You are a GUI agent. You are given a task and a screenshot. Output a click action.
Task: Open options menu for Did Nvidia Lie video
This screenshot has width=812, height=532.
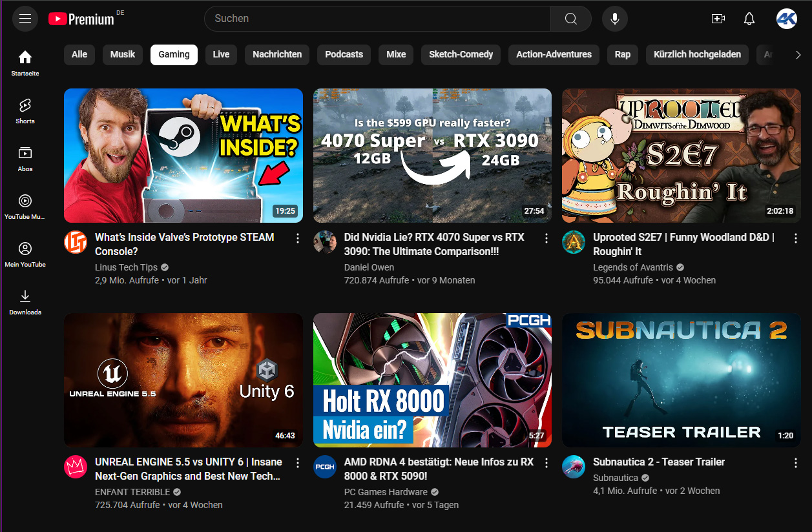click(547, 238)
